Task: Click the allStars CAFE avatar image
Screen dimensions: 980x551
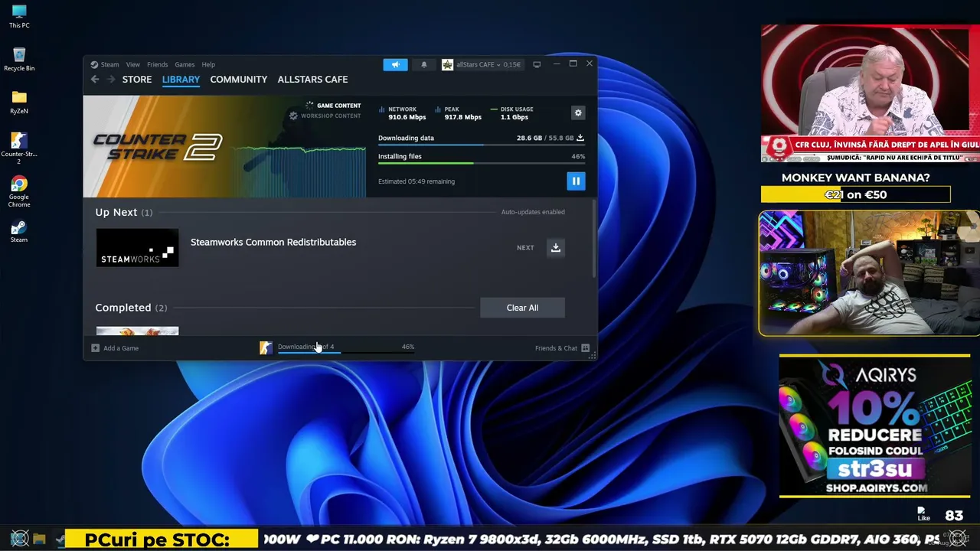Action: pos(448,65)
